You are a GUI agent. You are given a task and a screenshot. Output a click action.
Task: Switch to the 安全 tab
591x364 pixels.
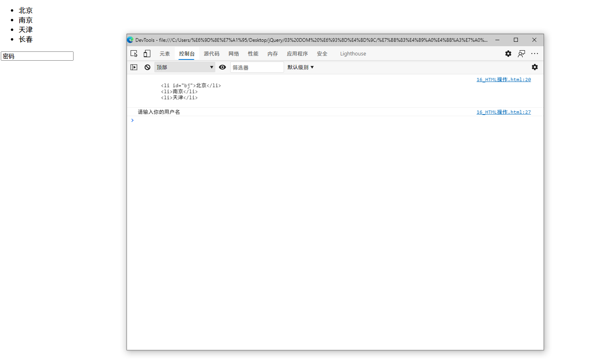tap(322, 53)
